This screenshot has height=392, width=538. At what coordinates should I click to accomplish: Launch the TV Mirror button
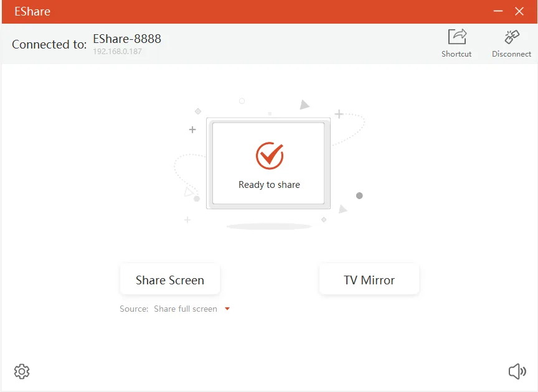[x=369, y=280]
